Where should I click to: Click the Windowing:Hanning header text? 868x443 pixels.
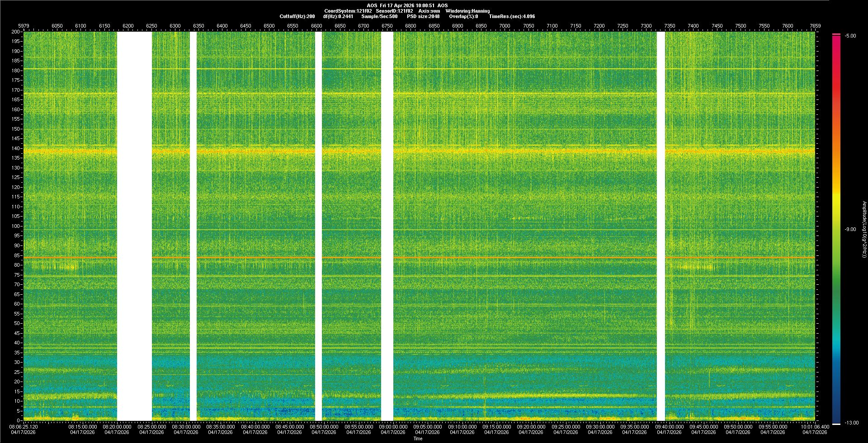pyautogui.click(x=467, y=11)
